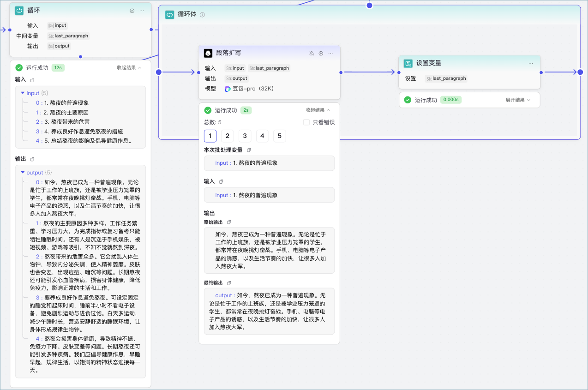Expand the 设置变量 run results

click(518, 100)
